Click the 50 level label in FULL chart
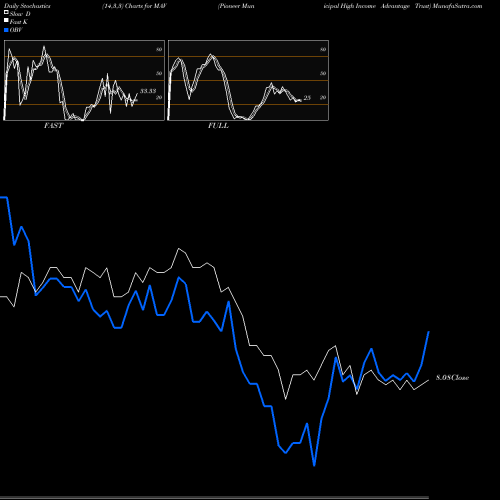The height and width of the screenshot is (500, 500). pyautogui.click(x=323, y=73)
